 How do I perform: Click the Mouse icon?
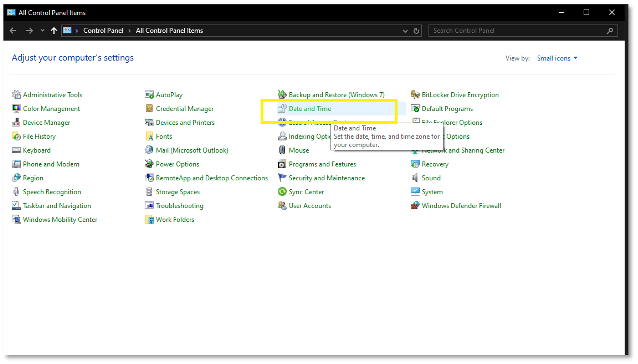282,150
